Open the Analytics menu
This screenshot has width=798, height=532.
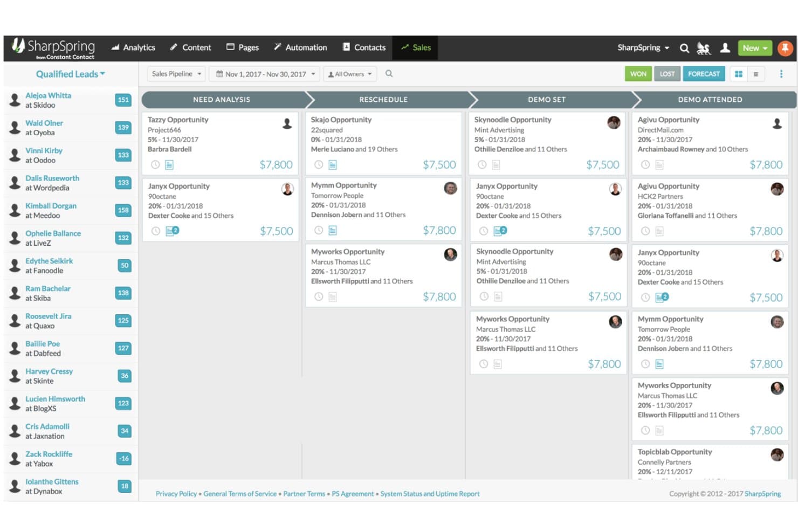133,48
